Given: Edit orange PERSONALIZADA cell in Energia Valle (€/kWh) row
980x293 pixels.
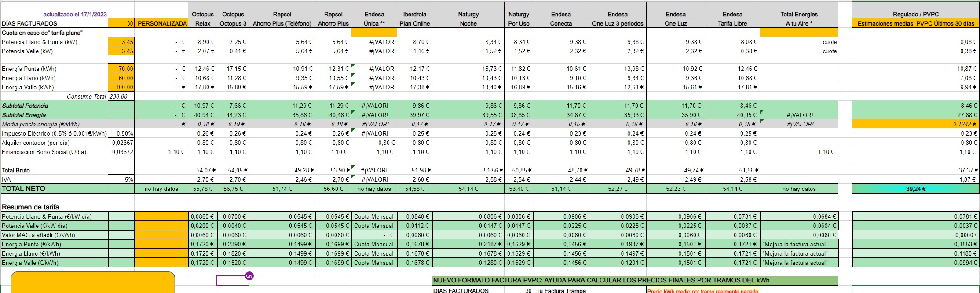Looking at the screenshot, I should click(161, 263).
